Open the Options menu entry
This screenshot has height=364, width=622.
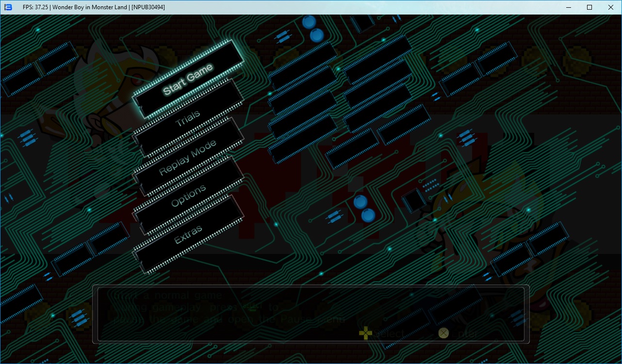(188, 195)
